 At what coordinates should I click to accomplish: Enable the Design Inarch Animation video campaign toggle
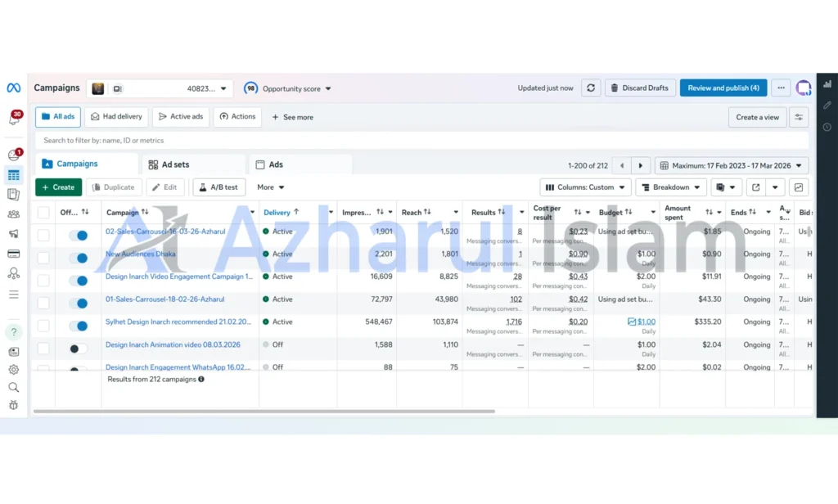[x=78, y=349]
